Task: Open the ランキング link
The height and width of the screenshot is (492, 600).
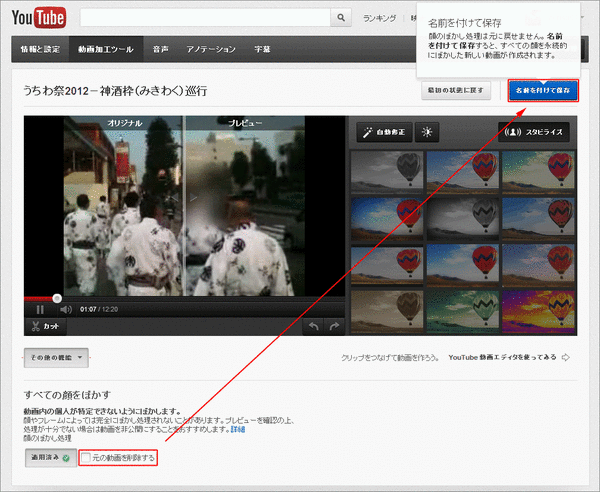Action: click(379, 18)
